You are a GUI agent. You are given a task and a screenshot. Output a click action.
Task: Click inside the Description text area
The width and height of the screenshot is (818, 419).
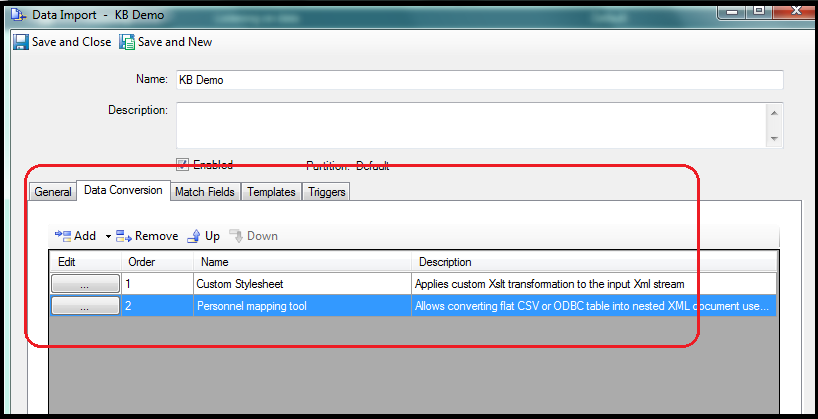470,124
